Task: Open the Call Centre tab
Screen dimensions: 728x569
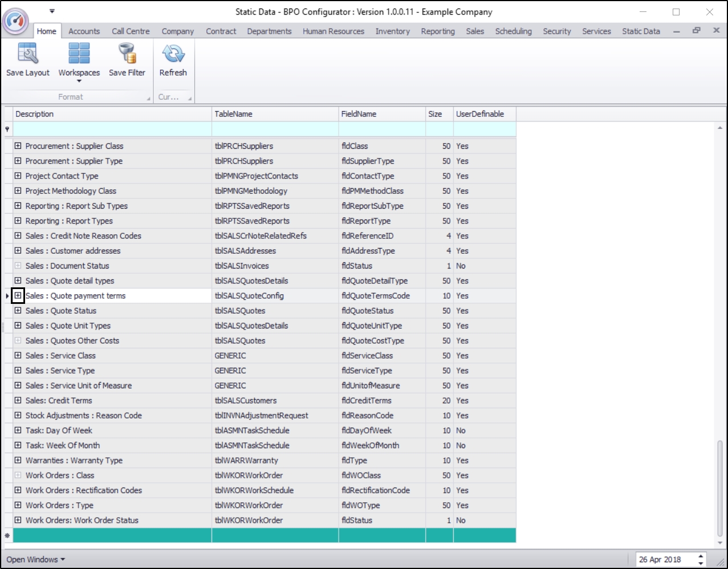Action: point(131,31)
